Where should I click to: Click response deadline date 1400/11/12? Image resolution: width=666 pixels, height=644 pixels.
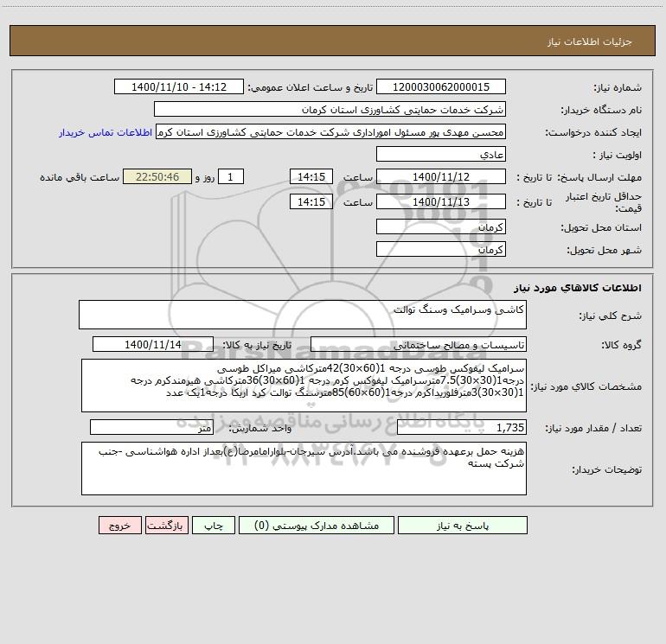pos(441,177)
